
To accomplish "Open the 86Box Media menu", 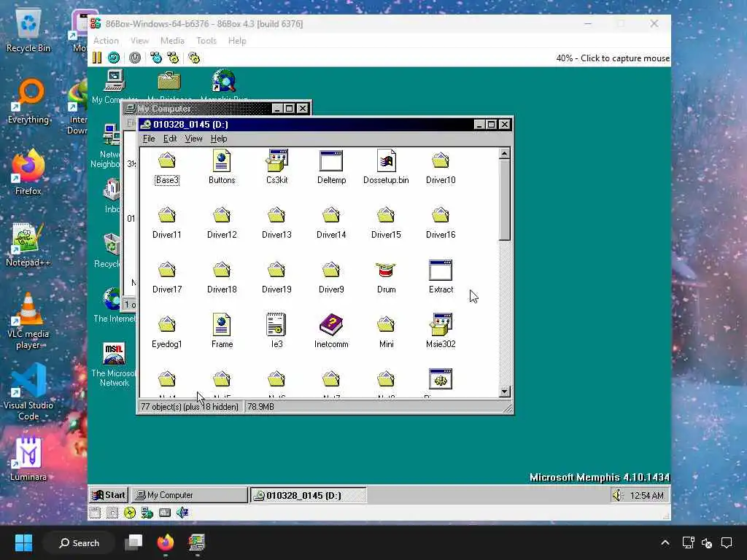I will 172,41.
